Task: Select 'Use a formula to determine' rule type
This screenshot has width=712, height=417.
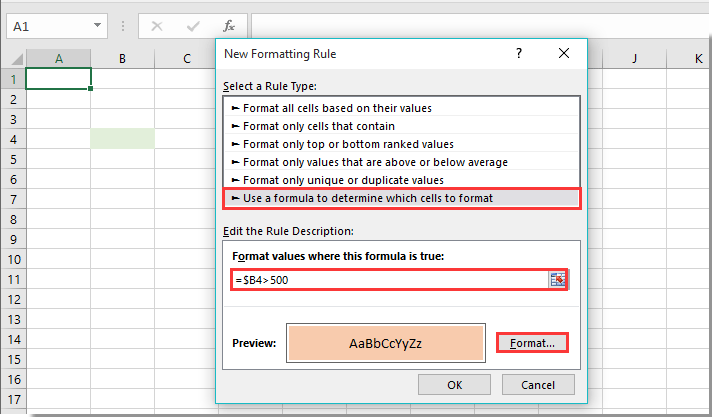Action: tap(367, 198)
